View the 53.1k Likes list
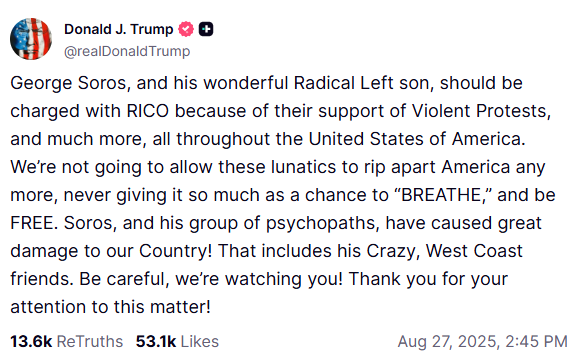This screenshot has width=582, height=363. (177, 341)
